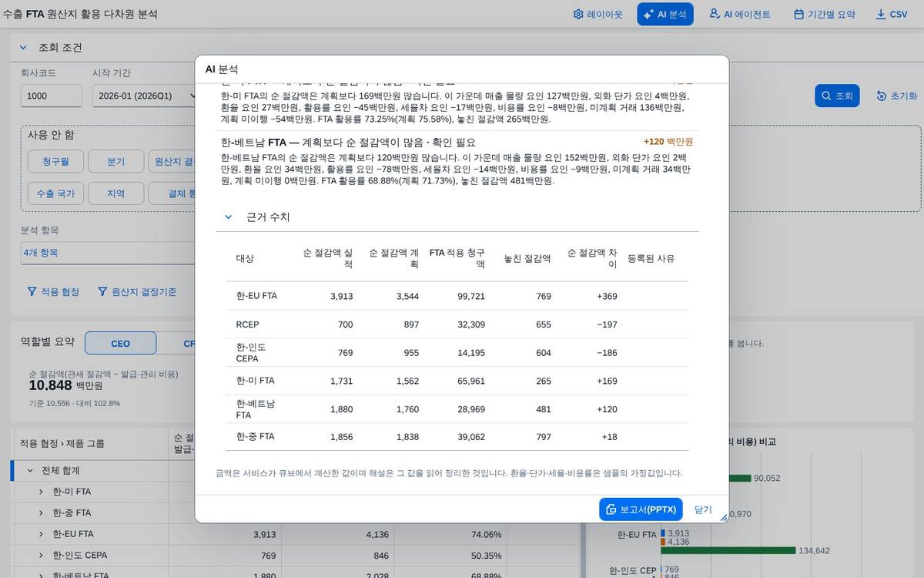Click the 원산지 결정기준 filter icon
Screen dimensions: 924x578
(102, 292)
